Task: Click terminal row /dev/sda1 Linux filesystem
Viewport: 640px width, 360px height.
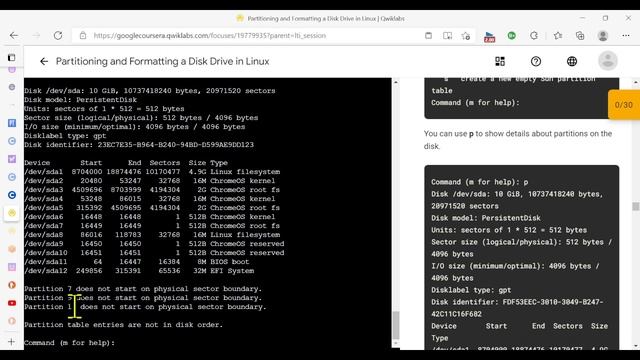Action: coord(152,172)
